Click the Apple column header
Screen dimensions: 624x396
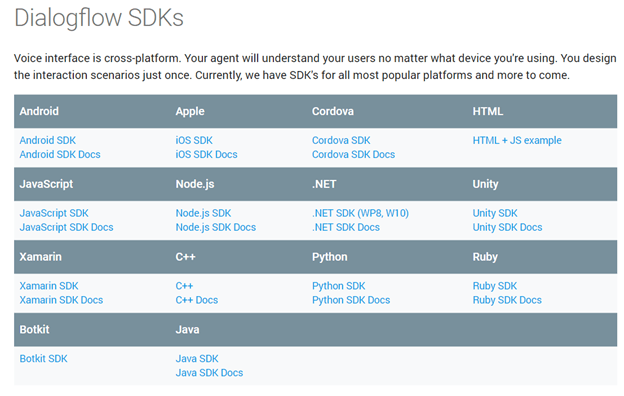click(190, 111)
